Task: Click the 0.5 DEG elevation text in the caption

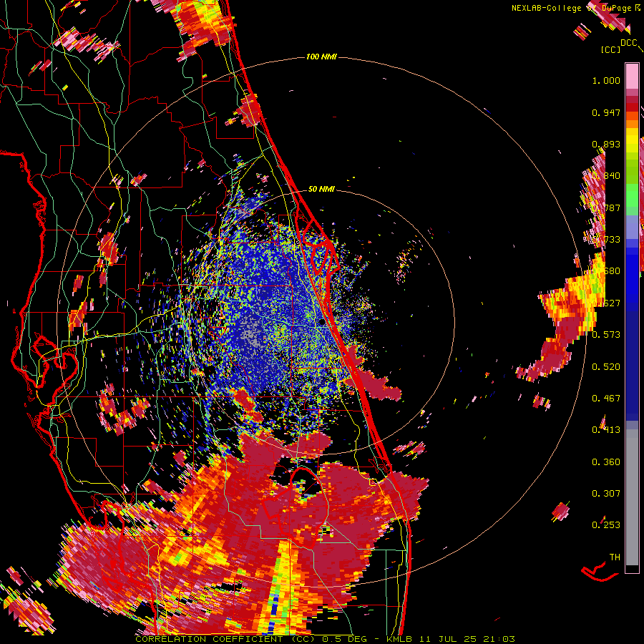Action: (346, 639)
